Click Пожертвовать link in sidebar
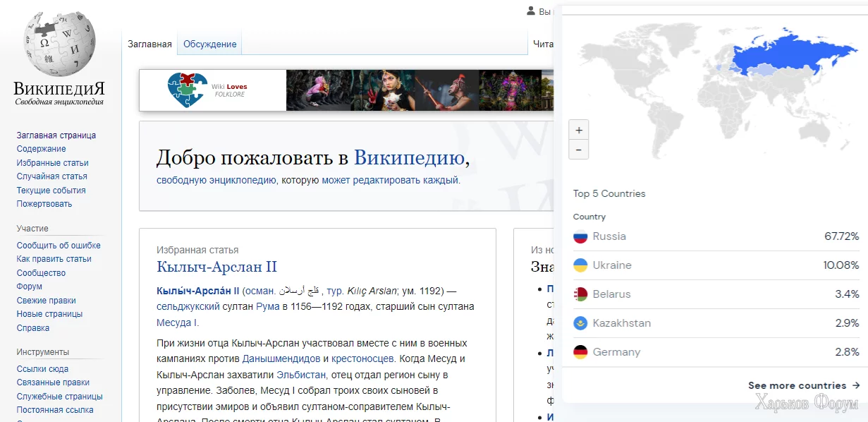This screenshot has height=422, width=868. click(44, 204)
